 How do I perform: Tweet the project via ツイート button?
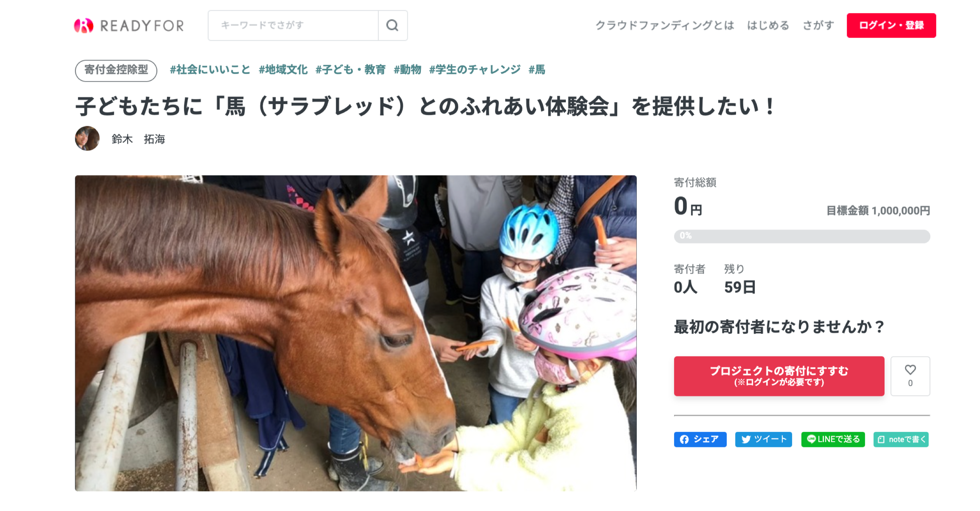[763, 439]
